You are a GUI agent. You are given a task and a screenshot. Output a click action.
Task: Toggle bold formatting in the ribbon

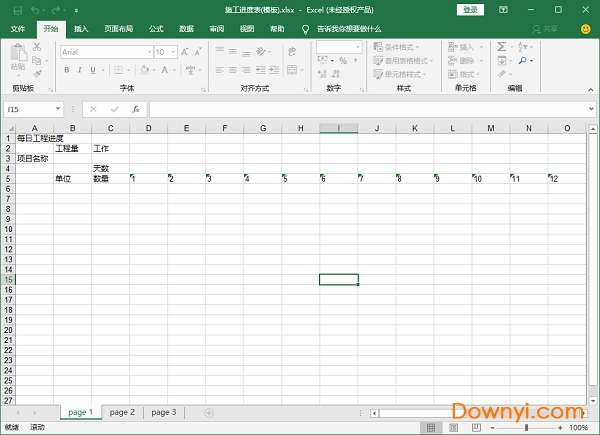click(x=67, y=70)
